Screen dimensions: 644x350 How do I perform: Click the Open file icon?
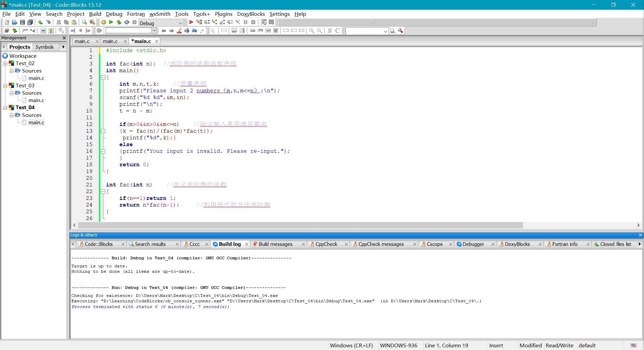(x=14, y=22)
